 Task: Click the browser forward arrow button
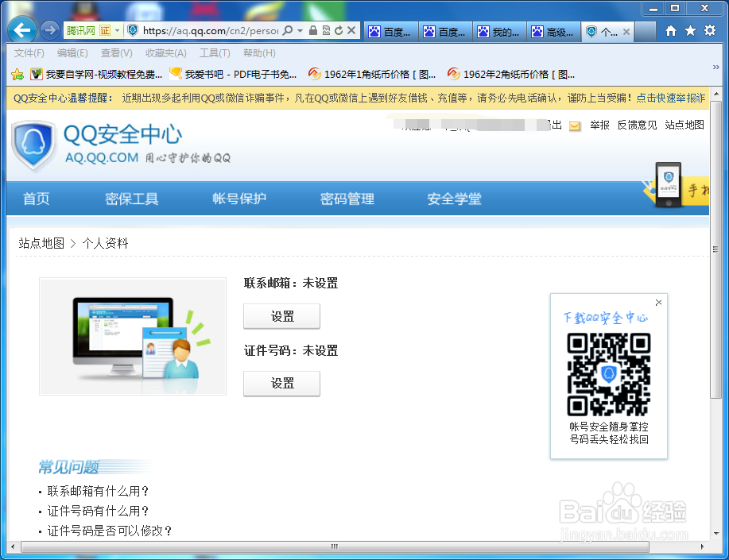pyautogui.click(x=50, y=31)
